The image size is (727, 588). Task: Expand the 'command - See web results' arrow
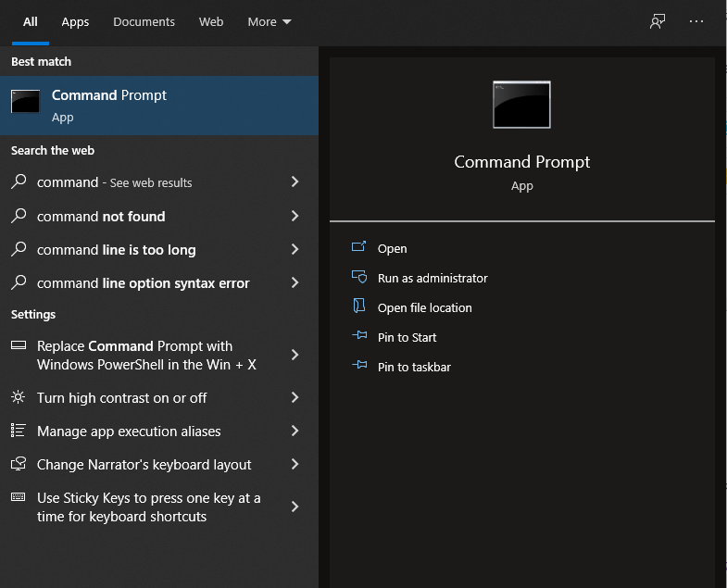[x=295, y=181]
